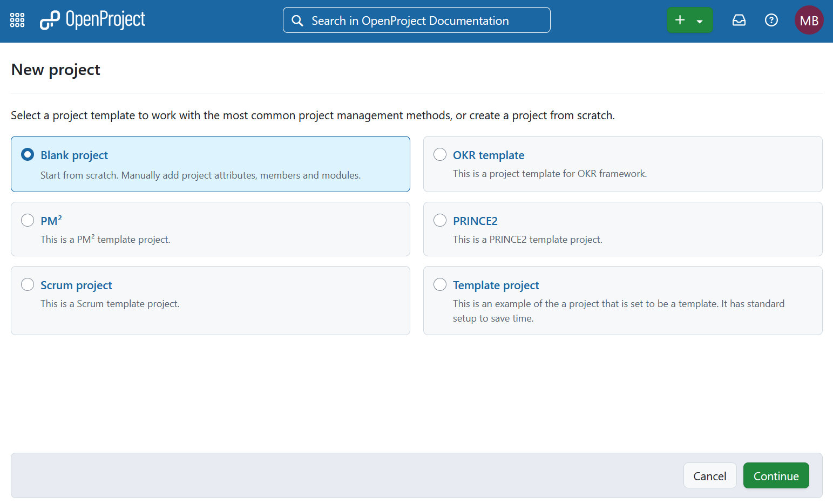Open the PRINCE2 template link
The height and width of the screenshot is (504, 833).
[475, 221]
